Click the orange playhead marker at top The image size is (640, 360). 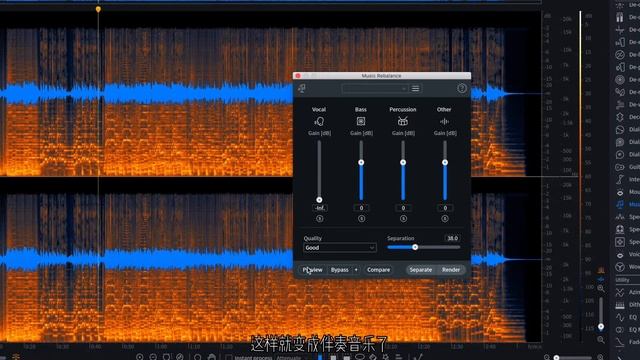click(x=98, y=9)
